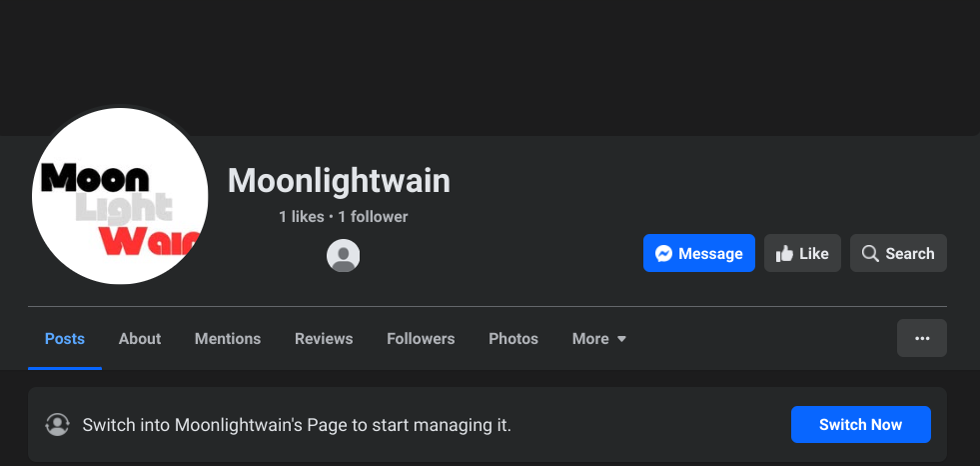Switch to the Posts tab
Screen dimensions: 980x466
pyautogui.click(x=65, y=339)
